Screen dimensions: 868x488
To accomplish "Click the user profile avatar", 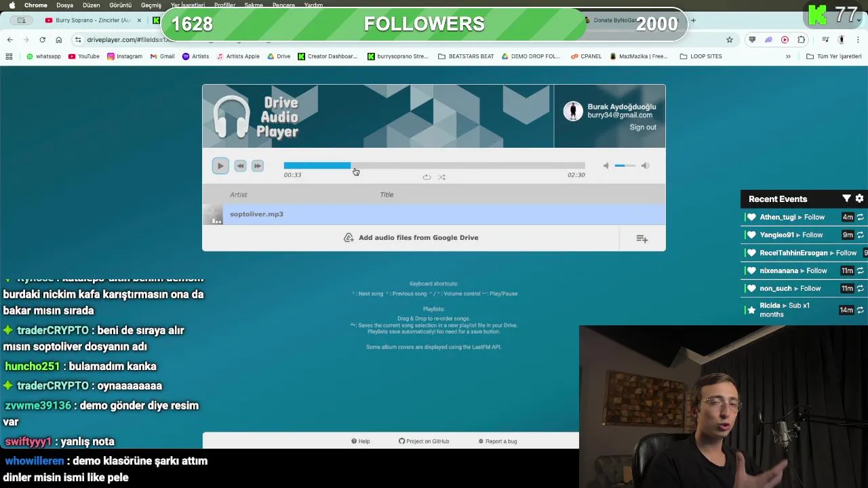I will click(573, 111).
